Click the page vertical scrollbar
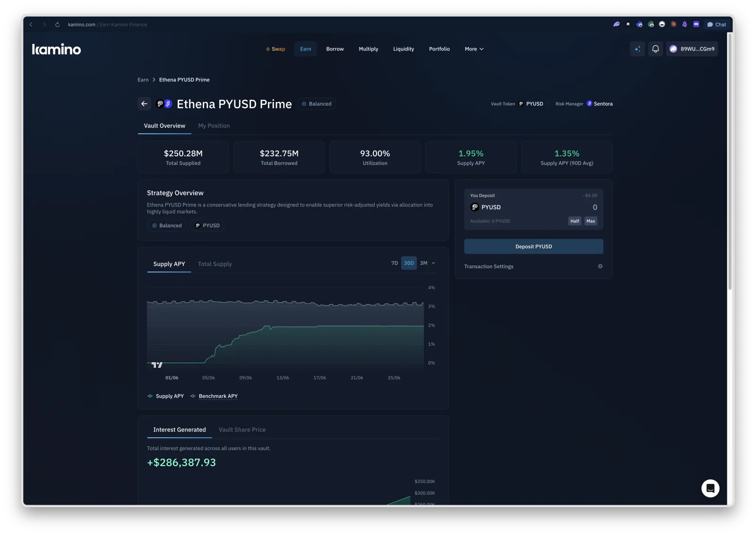The width and height of the screenshot is (756, 535). tap(730, 161)
